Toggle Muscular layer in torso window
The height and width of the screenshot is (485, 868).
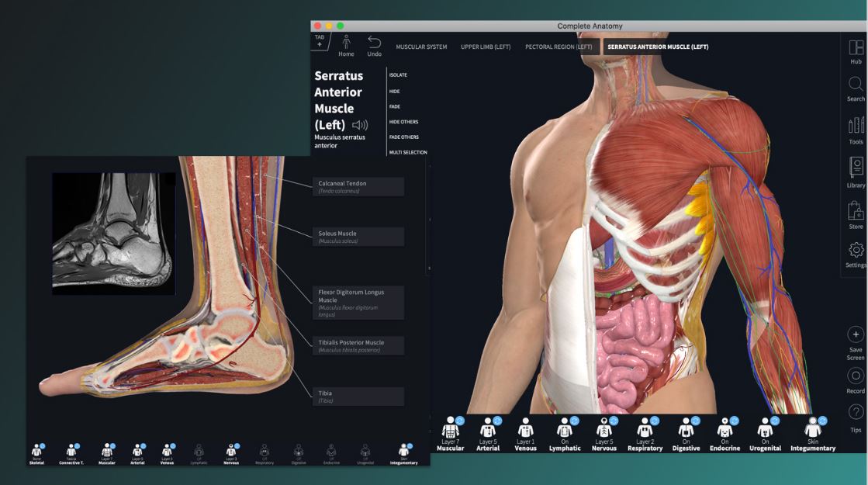click(451, 434)
